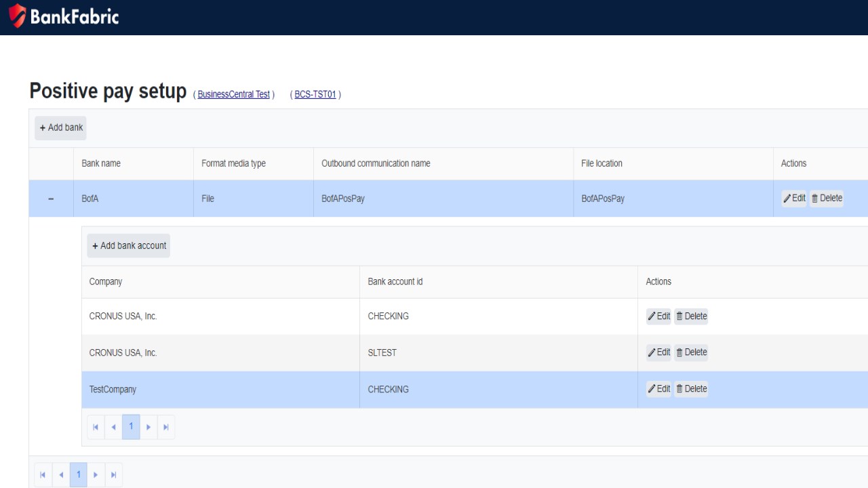Select the SLTEST bank account id cell
868x488 pixels.
coord(498,352)
